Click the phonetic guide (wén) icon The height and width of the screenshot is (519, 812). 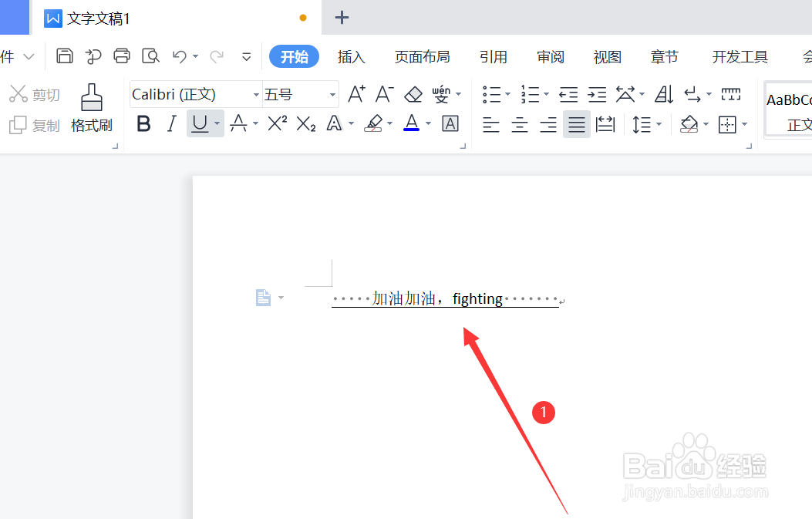pyautogui.click(x=441, y=94)
